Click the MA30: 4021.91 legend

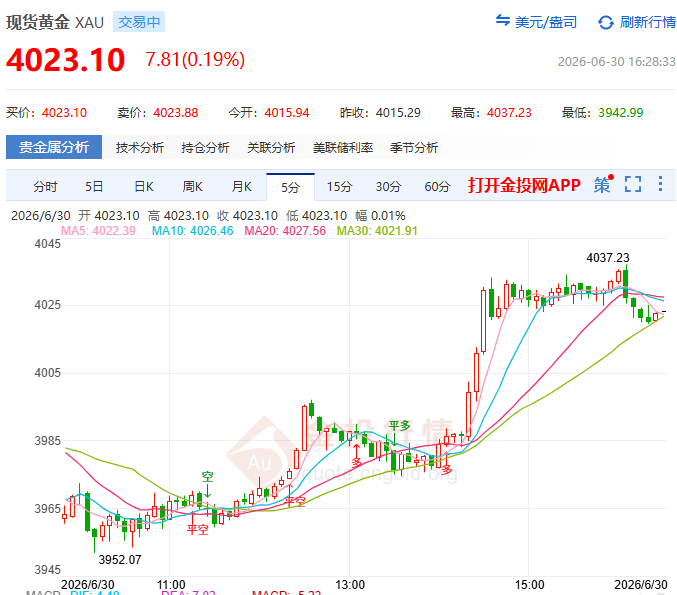(x=377, y=231)
